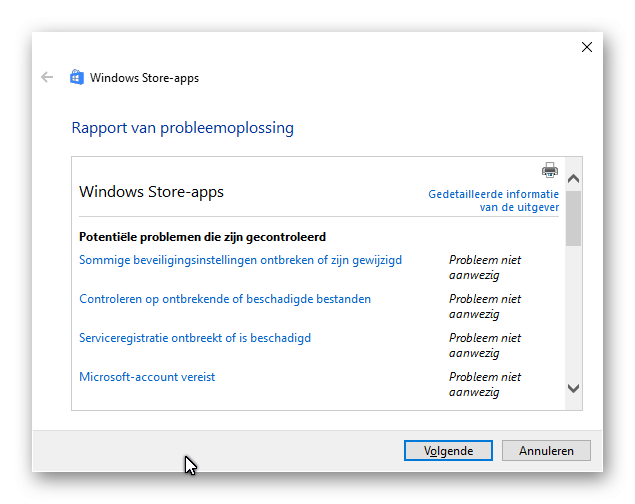Click the report scrollbar thumb
The width and height of the screenshot is (635, 504).
(573, 217)
